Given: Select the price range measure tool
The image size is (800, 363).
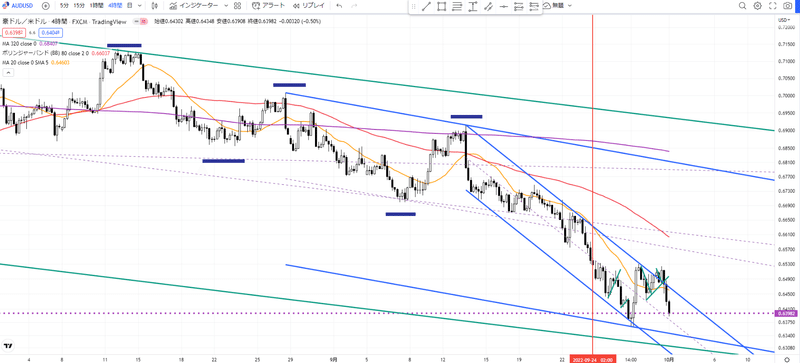Looking at the screenshot, I should 473,7.
